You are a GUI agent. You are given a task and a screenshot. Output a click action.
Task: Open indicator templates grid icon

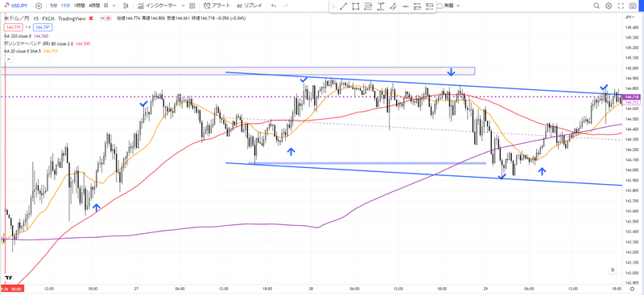coord(192,6)
